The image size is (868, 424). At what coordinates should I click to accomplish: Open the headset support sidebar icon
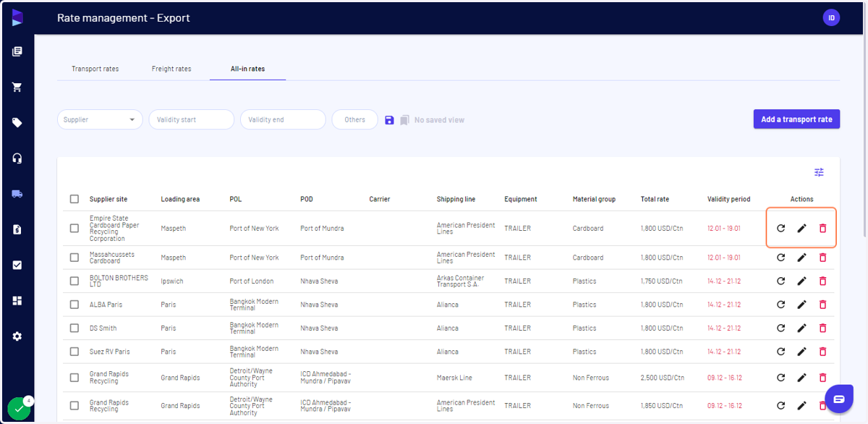tap(17, 158)
